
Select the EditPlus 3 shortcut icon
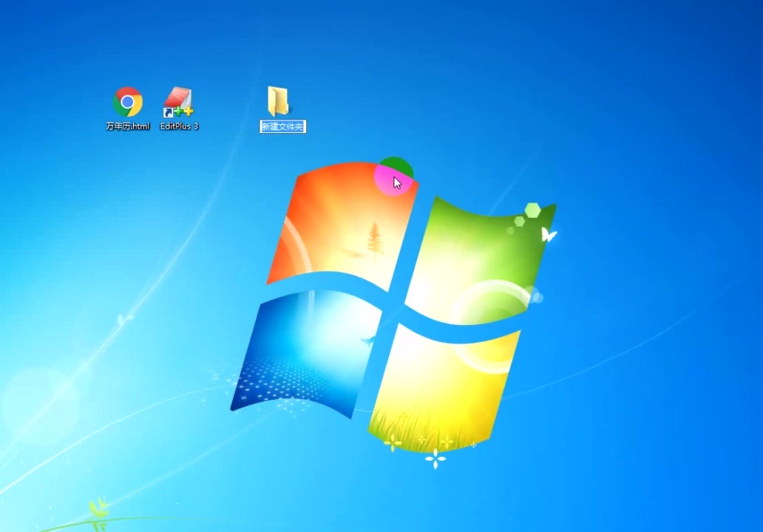[178, 102]
